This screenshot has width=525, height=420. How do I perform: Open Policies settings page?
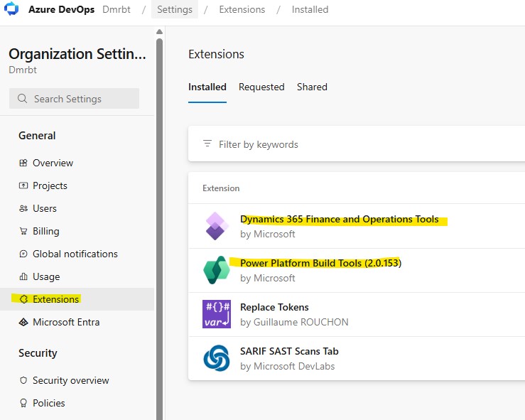(x=48, y=403)
